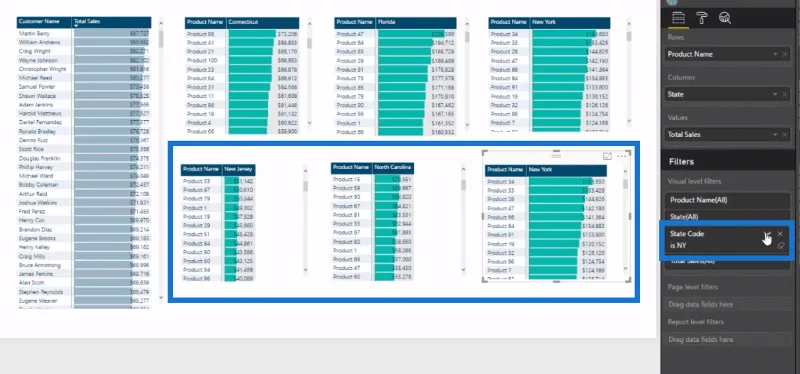Open the Total Sales field dropdown in Values
This screenshot has width=800, height=374.
click(x=775, y=135)
